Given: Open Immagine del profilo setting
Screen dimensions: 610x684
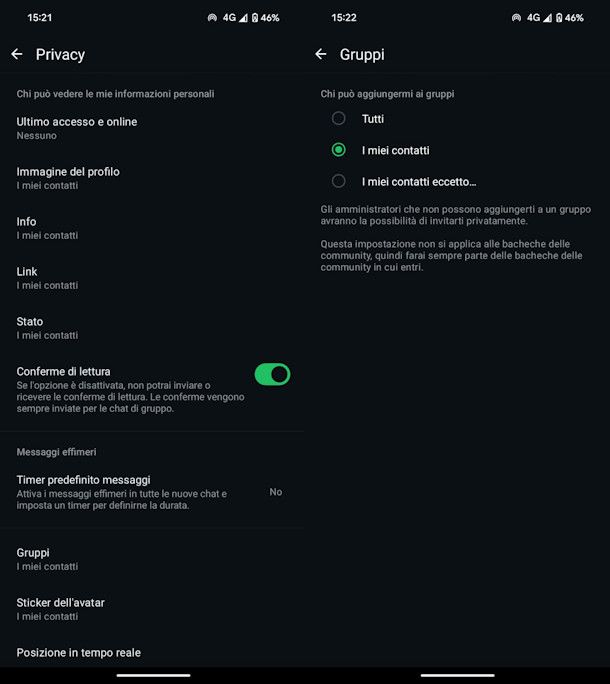Looking at the screenshot, I should (x=68, y=178).
